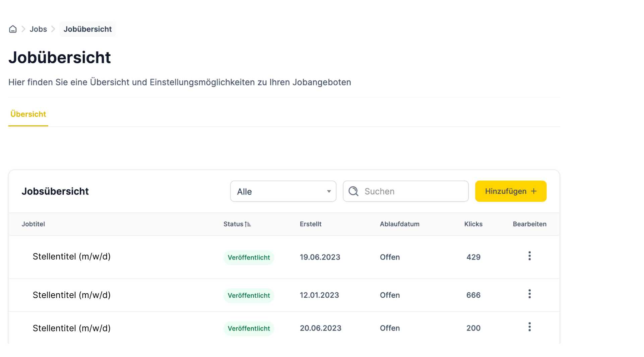The image size is (644, 357).
Task: Open three-dot menu for job with 666 clicks
Action: tap(530, 294)
